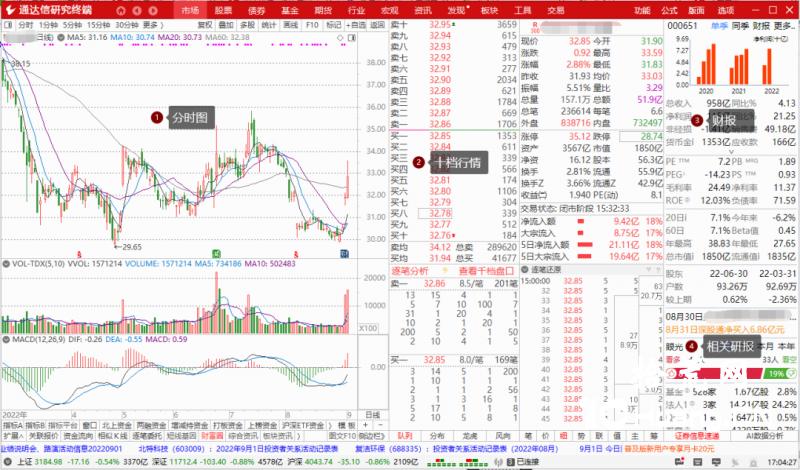Toggle the 侧边栏 sidebar button
This screenshot has width=800, height=470.
[x=371, y=436]
